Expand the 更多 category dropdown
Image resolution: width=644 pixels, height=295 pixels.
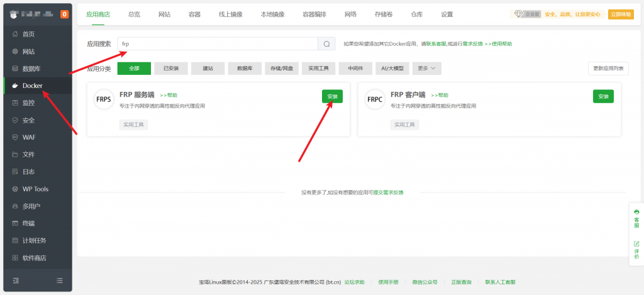(x=426, y=68)
